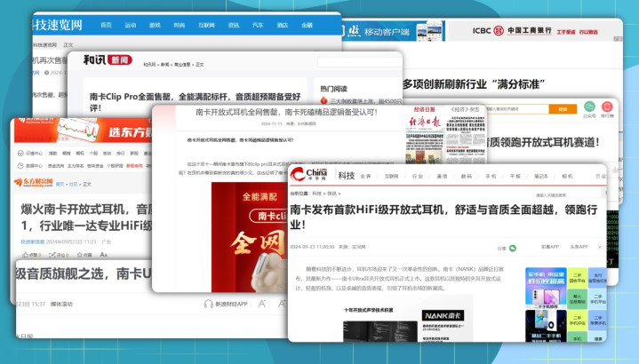Viewport: 639px width, 364px height.
Task: Click 热门阅读 heading on Hexun page
Action: pyautogui.click(x=334, y=89)
